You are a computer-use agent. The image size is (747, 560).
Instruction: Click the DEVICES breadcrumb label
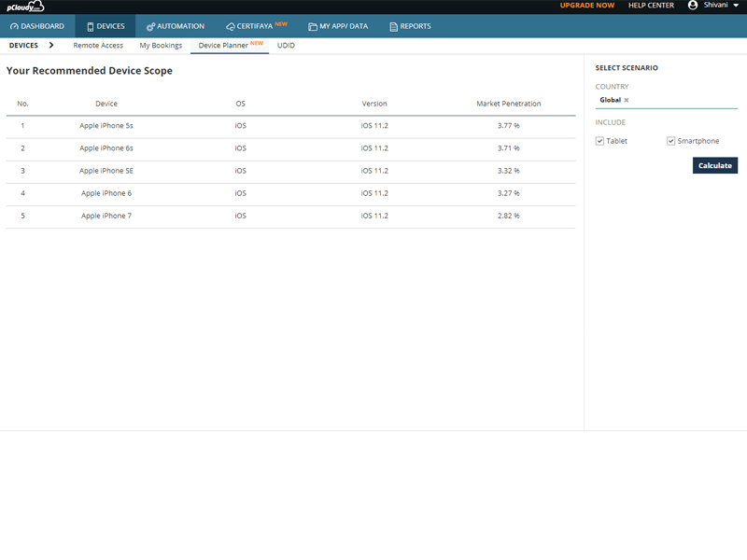23,45
